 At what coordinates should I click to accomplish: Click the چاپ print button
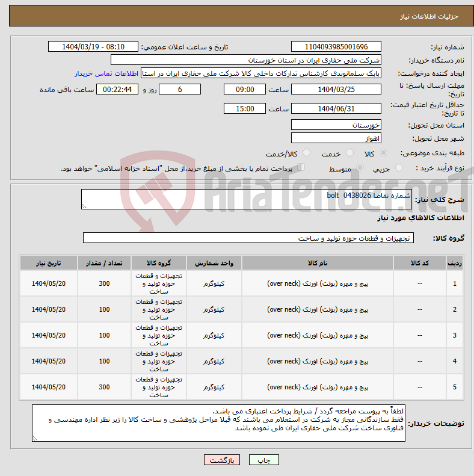click(263, 460)
